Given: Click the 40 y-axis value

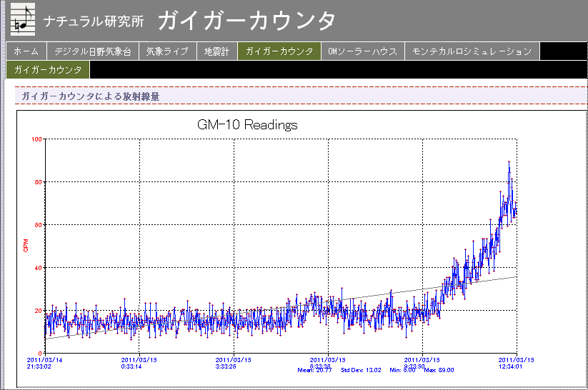Looking at the screenshot, I should point(39,268).
